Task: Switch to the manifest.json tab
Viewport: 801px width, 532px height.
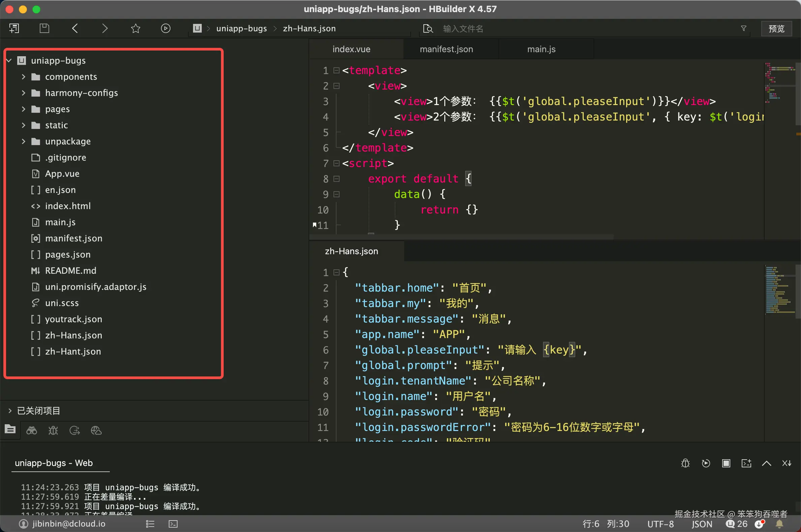Action: (446, 49)
